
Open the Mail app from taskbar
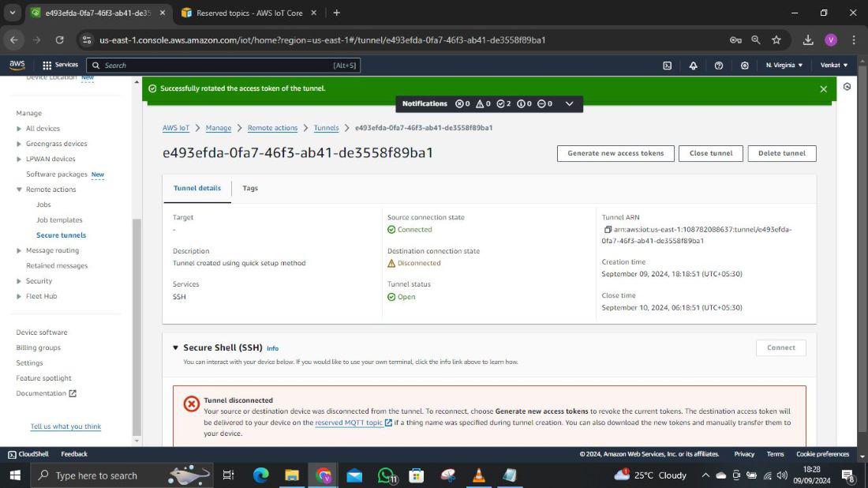(354, 475)
